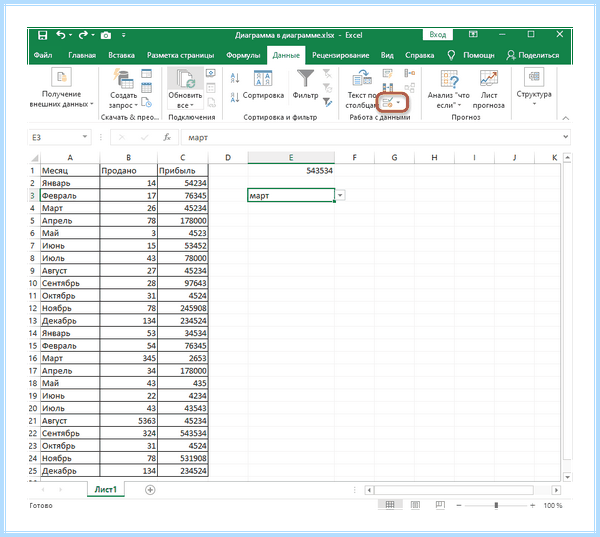Click the Relationships icon in Работа с данными

409,88
